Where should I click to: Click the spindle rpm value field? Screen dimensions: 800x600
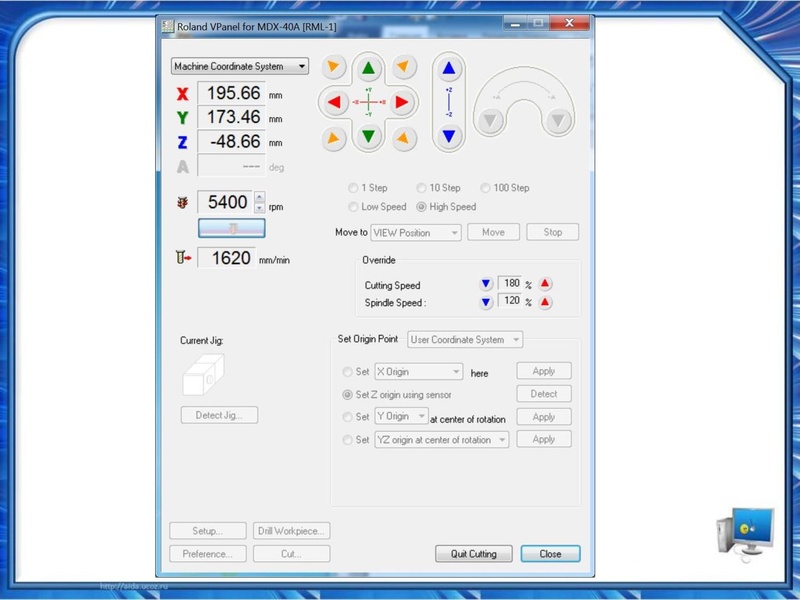[225, 202]
